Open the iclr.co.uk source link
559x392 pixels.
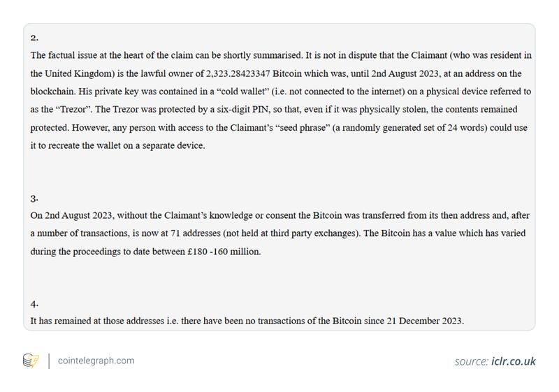514,361
